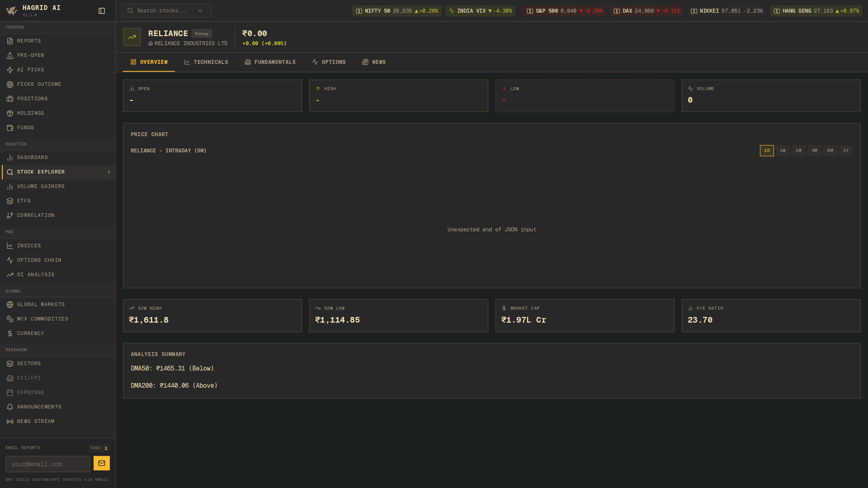Open the News Stream broadcast icon
Screen dimensions: 868x488
(10, 421)
